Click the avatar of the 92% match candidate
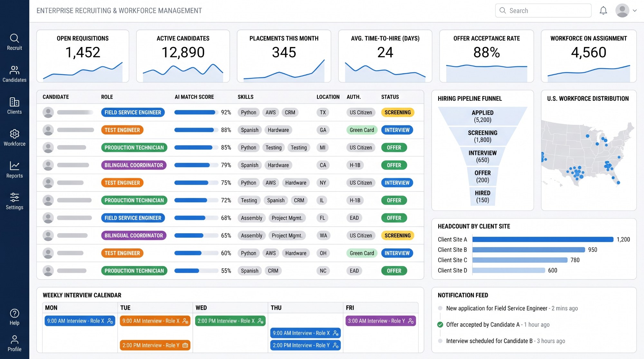The height and width of the screenshot is (359, 644). coord(48,112)
